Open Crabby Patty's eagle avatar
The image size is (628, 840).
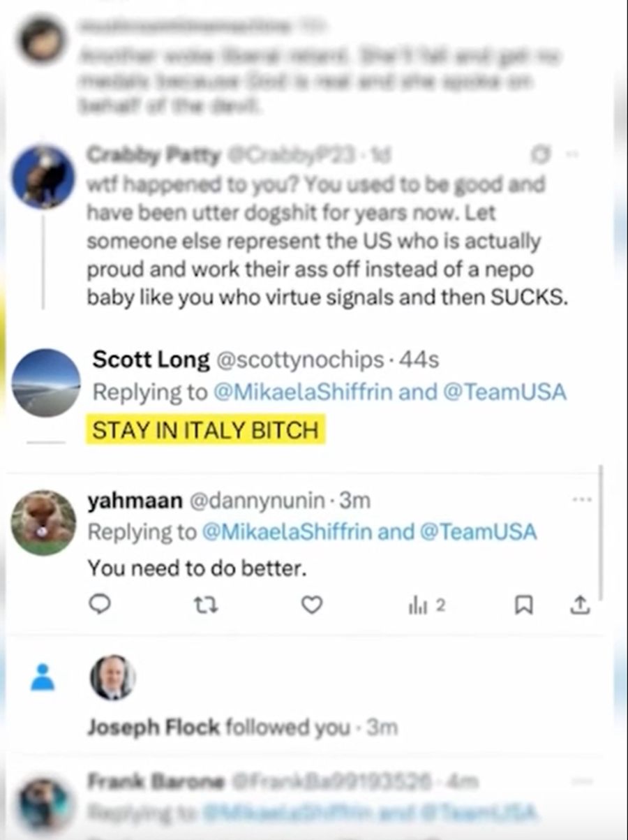click(43, 177)
